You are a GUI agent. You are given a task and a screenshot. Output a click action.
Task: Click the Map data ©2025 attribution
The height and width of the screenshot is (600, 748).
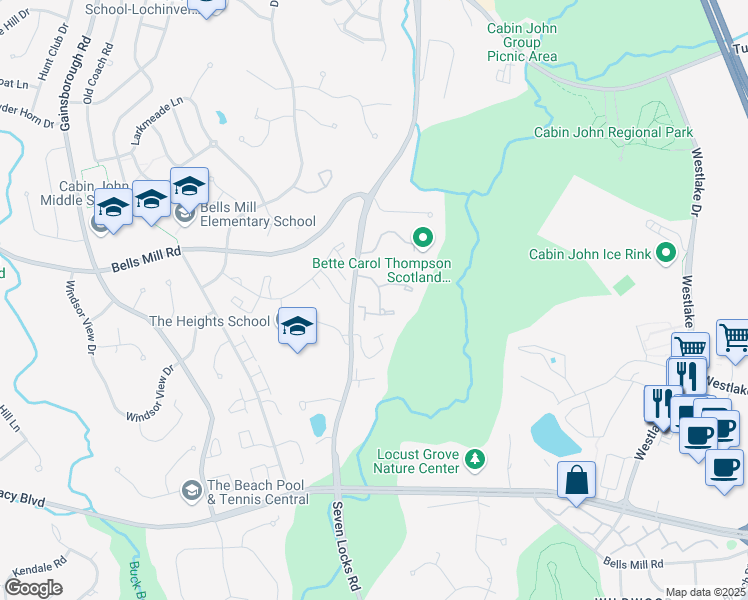(x=706, y=593)
